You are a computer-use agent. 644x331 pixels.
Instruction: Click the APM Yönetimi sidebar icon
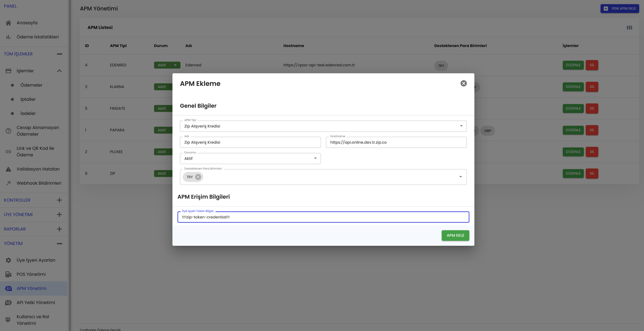click(x=8, y=289)
